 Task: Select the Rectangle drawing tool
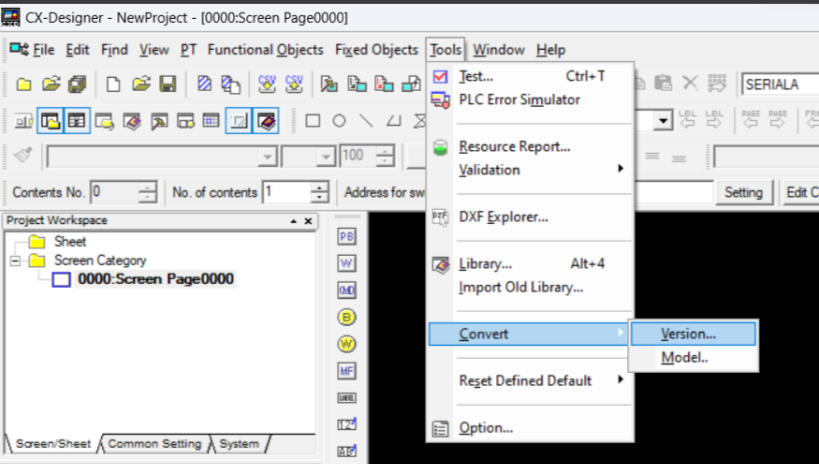pos(312,121)
